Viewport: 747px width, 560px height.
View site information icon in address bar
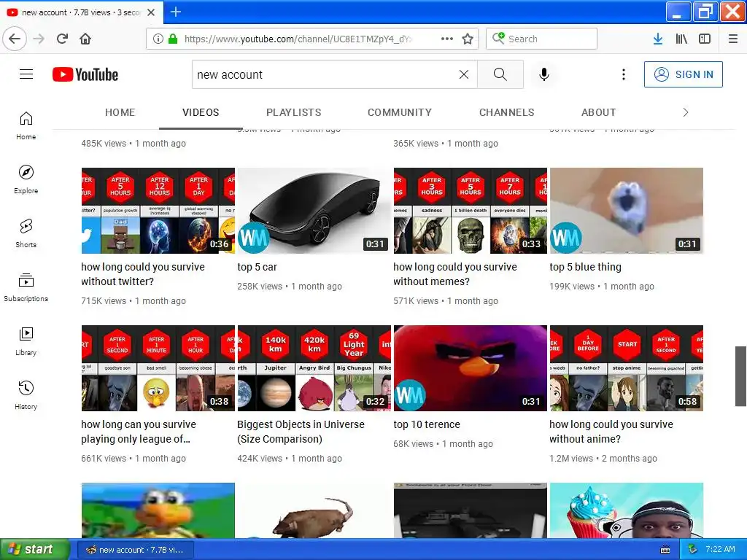158,39
